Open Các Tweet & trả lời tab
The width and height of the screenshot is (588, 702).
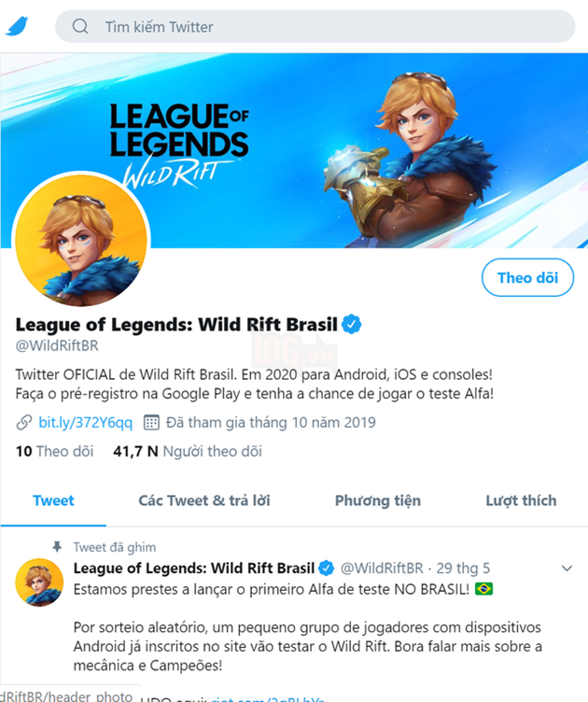pyautogui.click(x=204, y=500)
